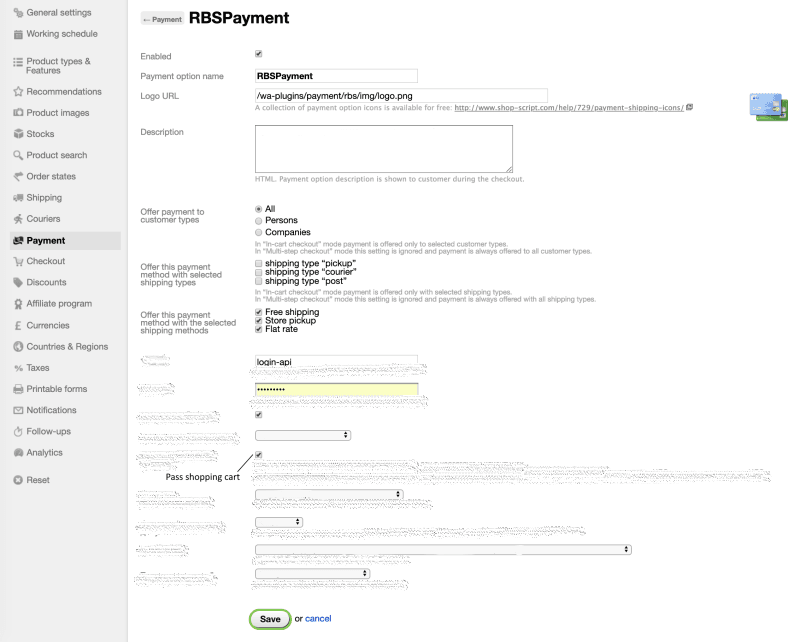Open Countries & Regions settings section
The height and width of the screenshot is (642, 800).
(67, 347)
